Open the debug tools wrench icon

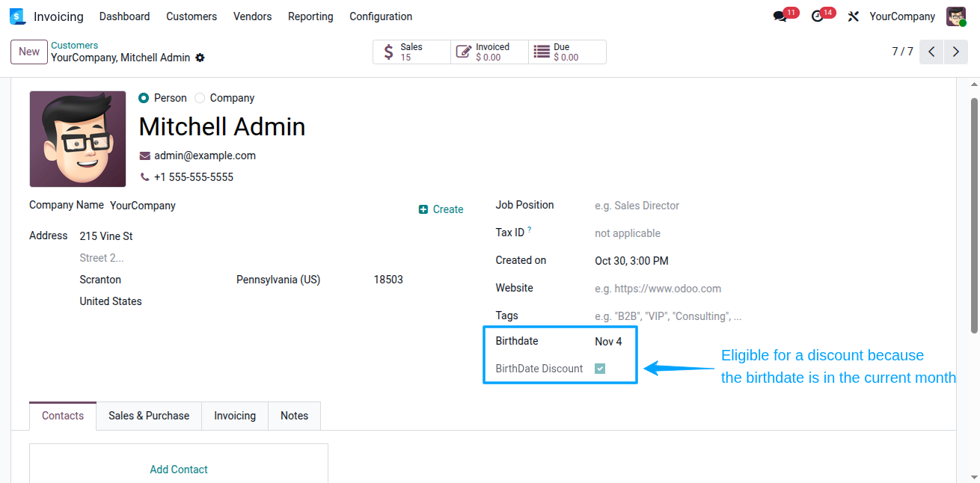click(x=854, y=16)
